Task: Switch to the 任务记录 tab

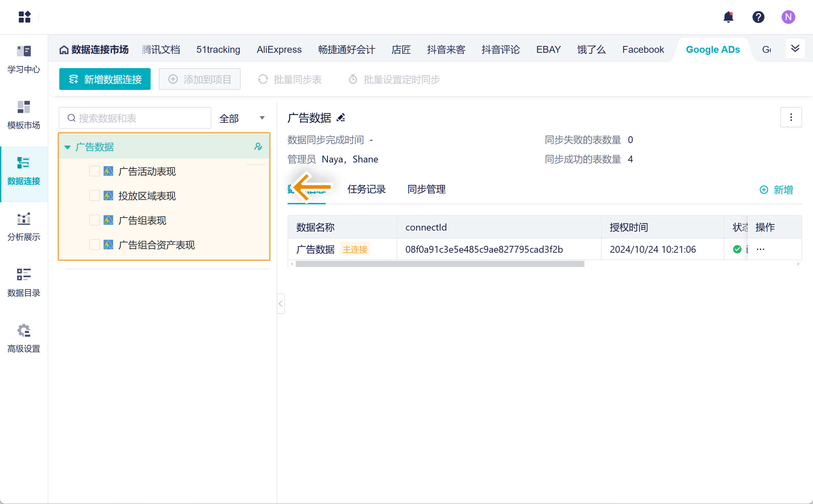Action: (x=366, y=189)
